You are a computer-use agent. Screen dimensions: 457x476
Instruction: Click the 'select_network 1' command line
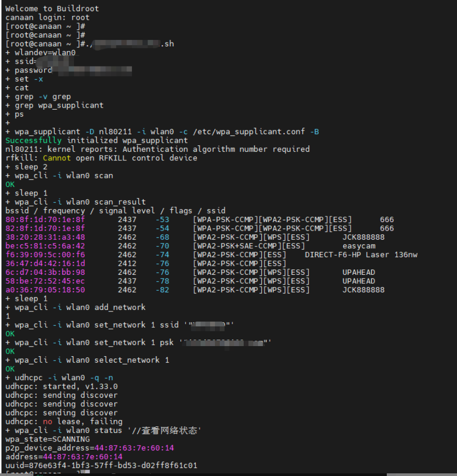pos(87,360)
